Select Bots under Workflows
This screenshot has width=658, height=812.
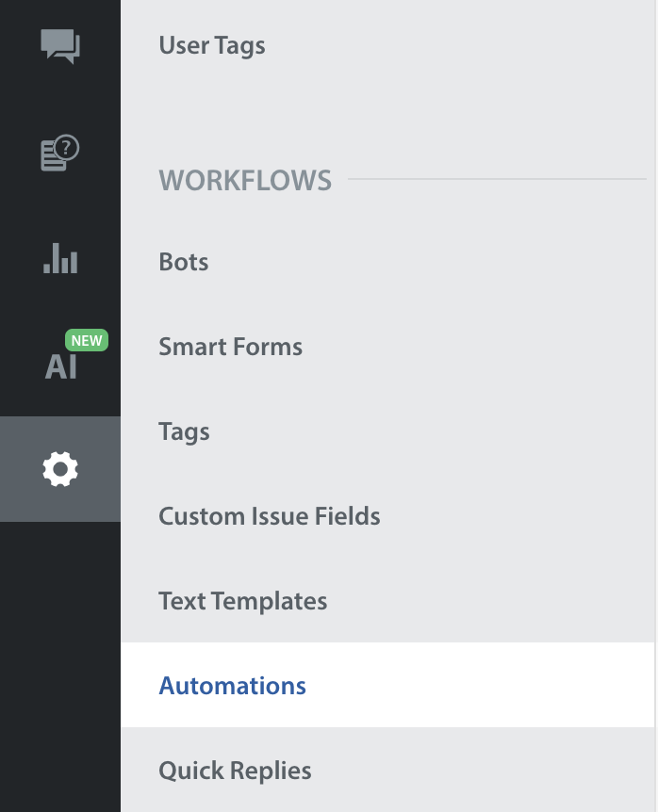coord(184,262)
